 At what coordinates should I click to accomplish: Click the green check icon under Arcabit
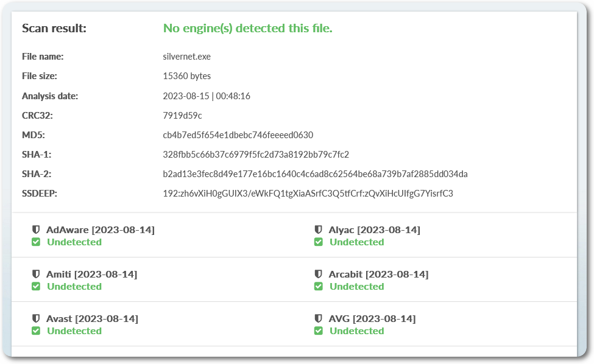[x=319, y=286]
